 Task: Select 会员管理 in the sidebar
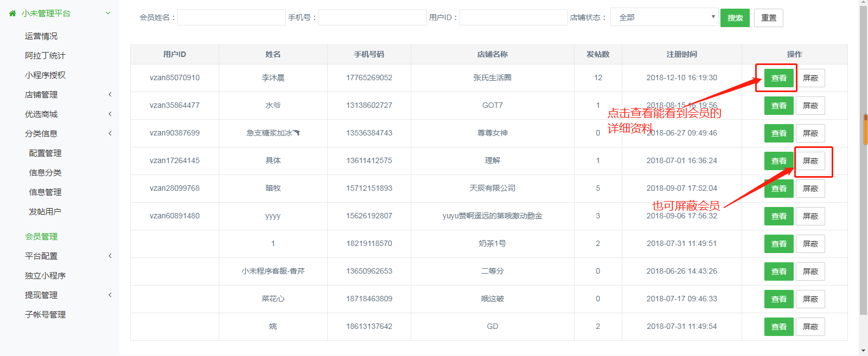click(x=41, y=236)
